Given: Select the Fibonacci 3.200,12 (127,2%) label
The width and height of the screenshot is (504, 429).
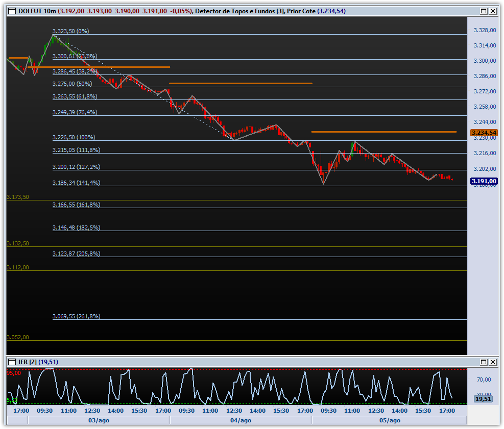Looking at the screenshot, I should pos(77,167).
